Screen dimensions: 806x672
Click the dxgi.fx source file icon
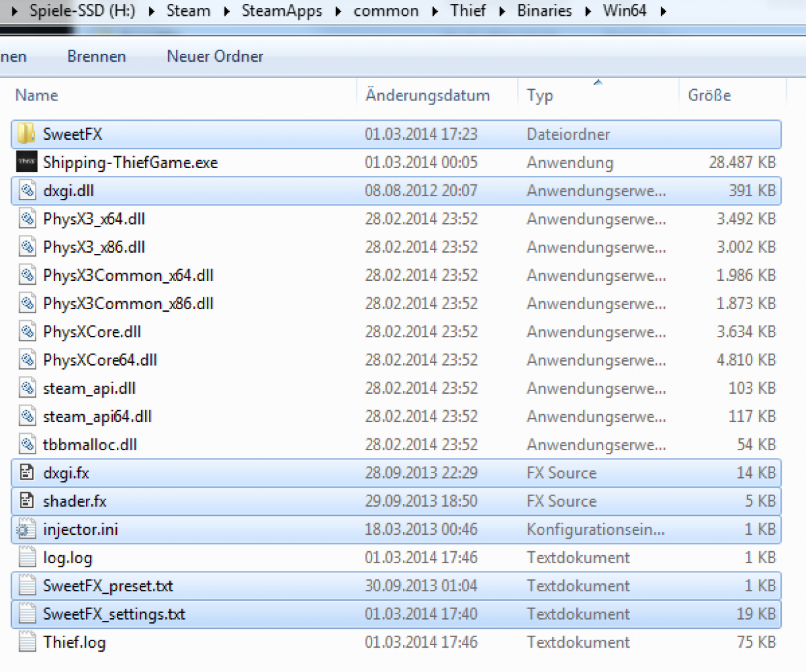coord(27,472)
